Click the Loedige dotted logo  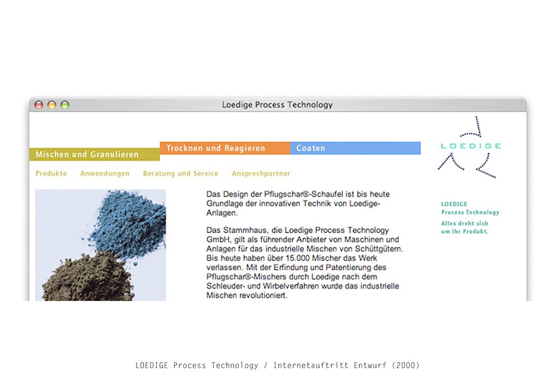pos(470,147)
